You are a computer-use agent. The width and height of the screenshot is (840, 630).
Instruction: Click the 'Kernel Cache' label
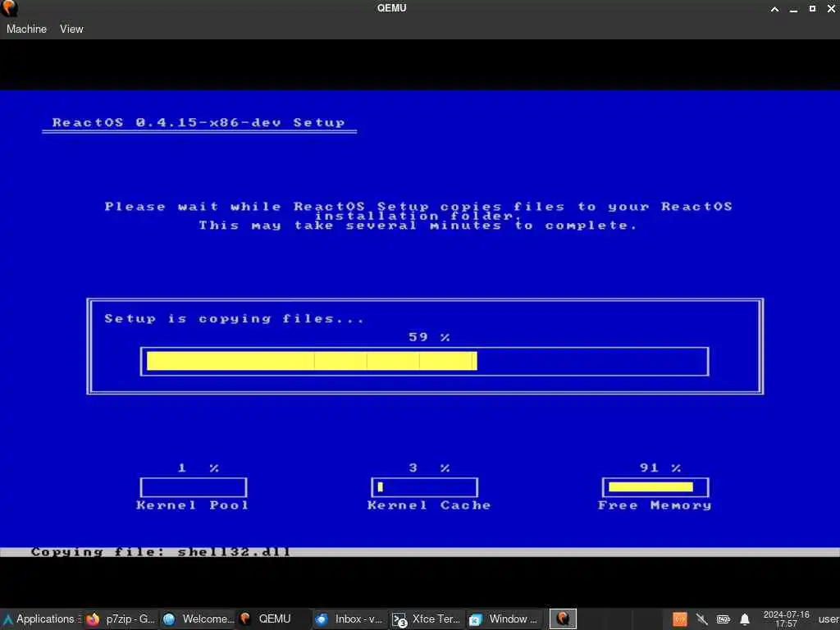[x=429, y=505]
